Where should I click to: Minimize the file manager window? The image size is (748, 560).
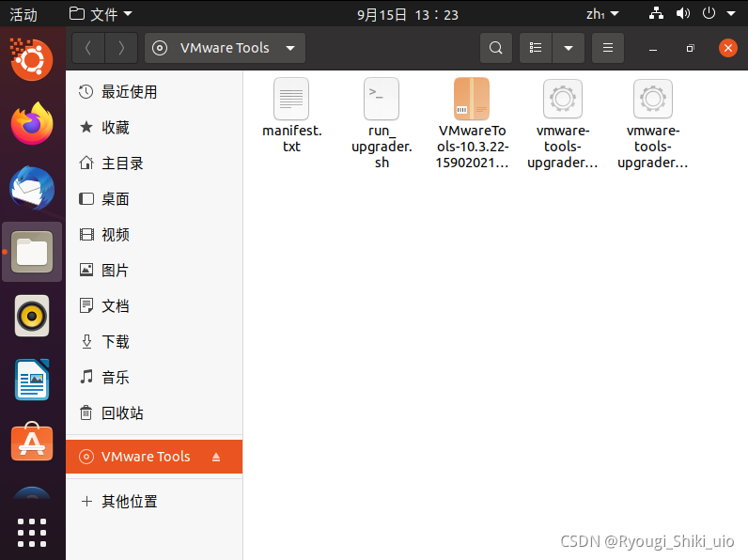point(653,48)
